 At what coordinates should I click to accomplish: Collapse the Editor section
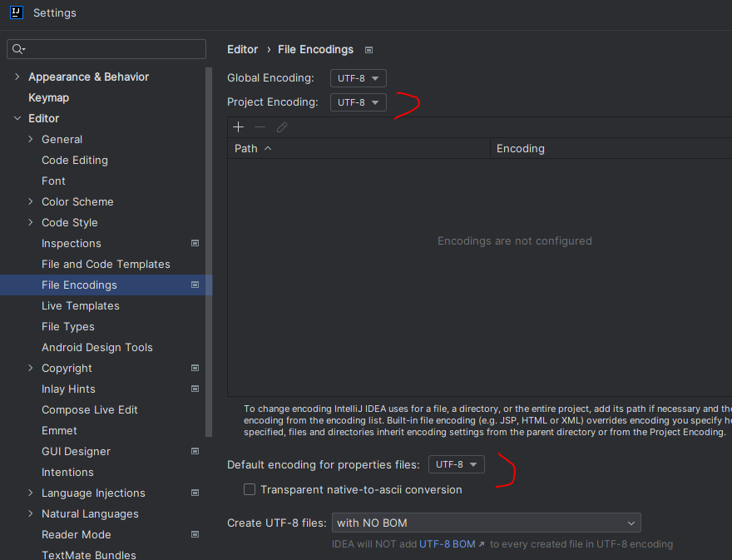click(x=17, y=118)
